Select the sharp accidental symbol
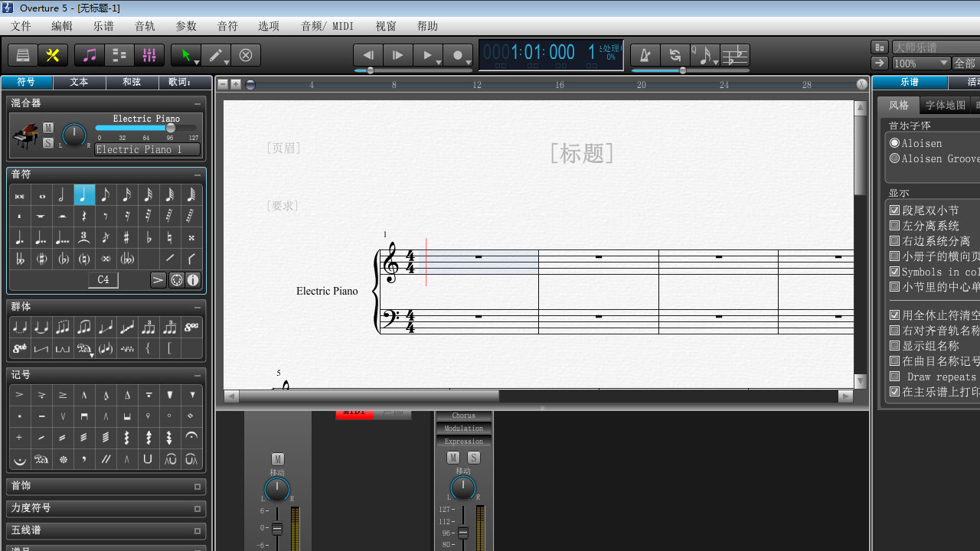This screenshot has height=551, width=980. point(127,238)
